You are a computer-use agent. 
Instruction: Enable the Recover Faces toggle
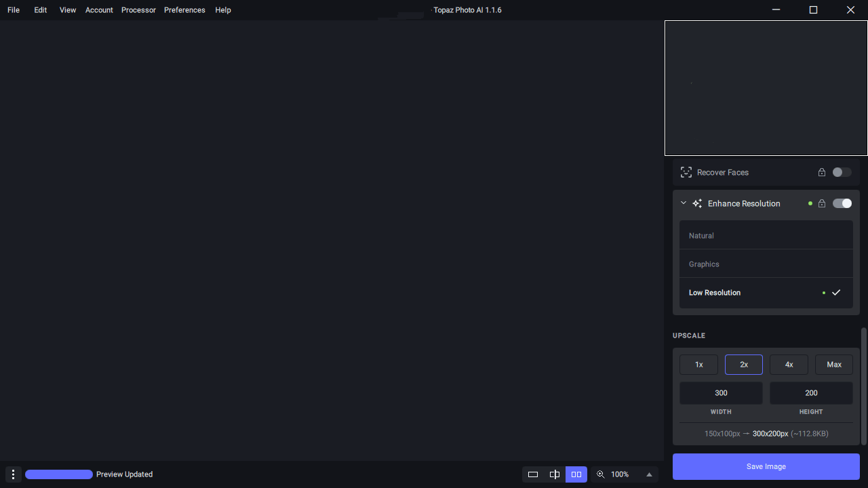tap(842, 172)
